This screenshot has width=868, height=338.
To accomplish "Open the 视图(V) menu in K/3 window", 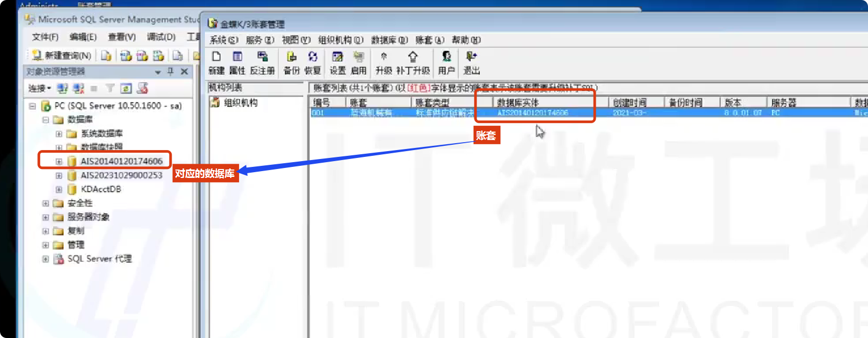I will pos(296,40).
